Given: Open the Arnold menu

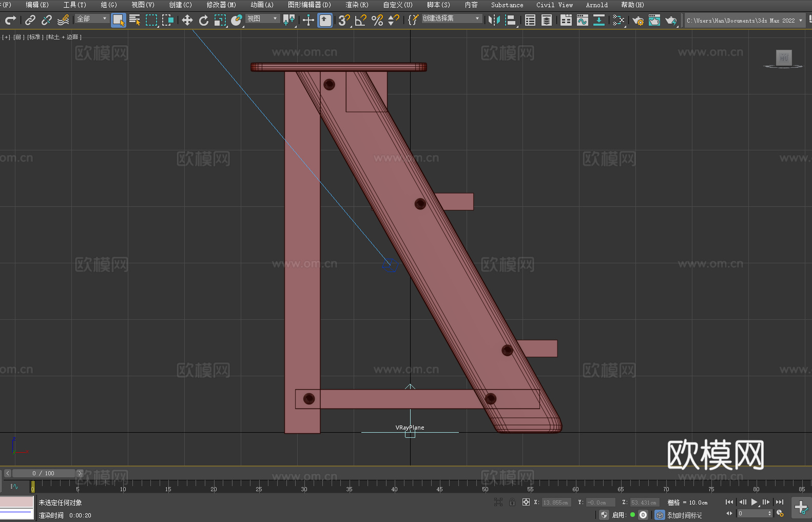Looking at the screenshot, I should [x=596, y=5].
